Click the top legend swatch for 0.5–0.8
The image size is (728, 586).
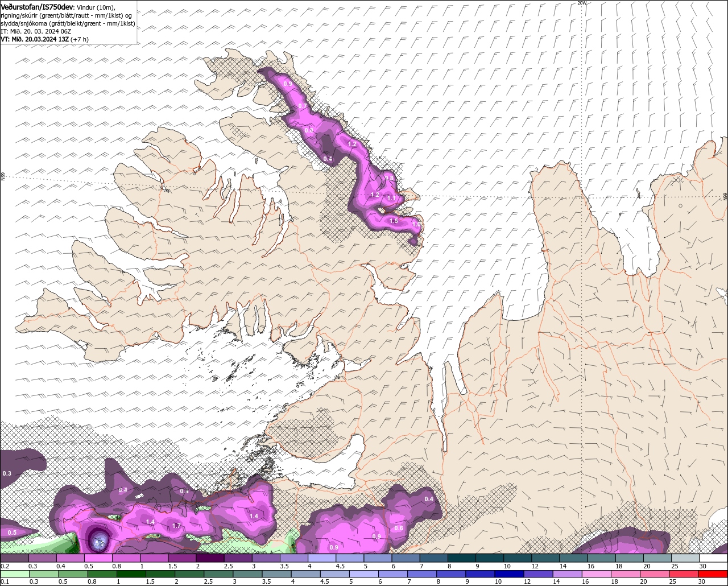98,558
